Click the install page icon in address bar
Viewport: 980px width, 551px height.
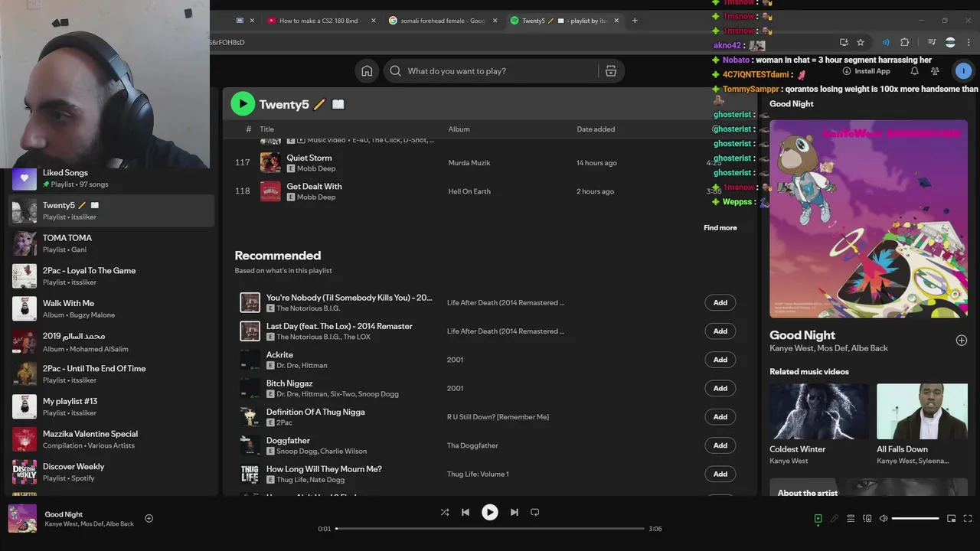point(844,42)
